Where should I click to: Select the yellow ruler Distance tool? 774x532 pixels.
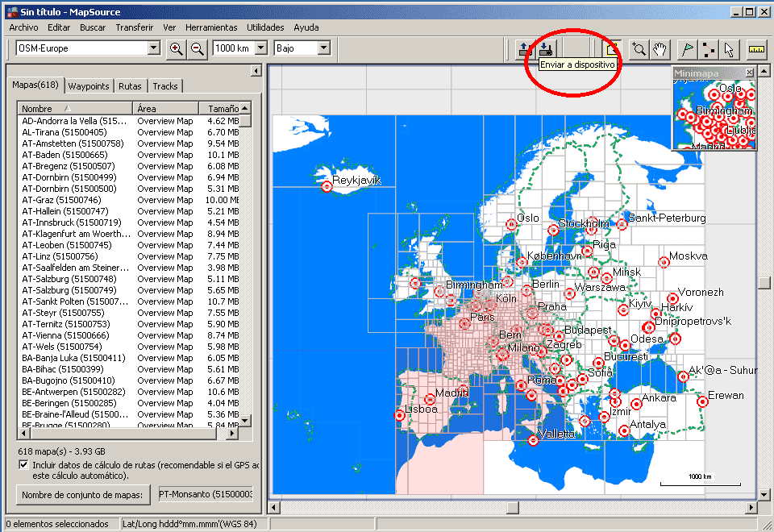coord(756,49)
